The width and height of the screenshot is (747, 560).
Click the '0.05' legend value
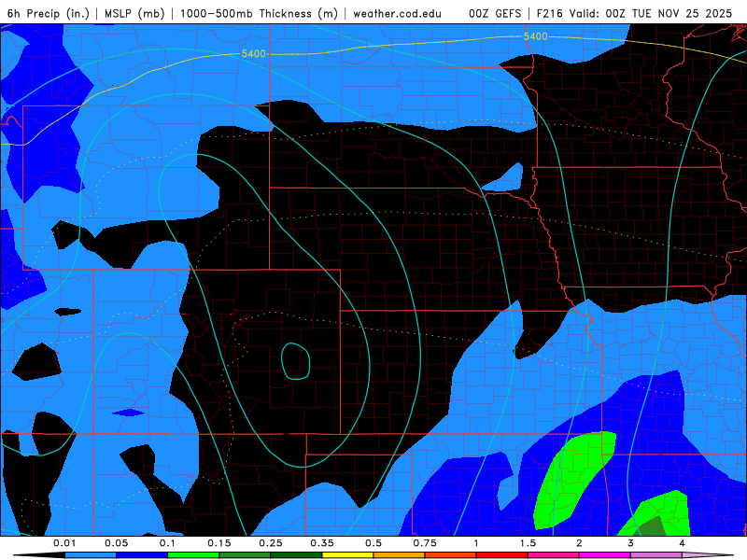(x=116, y=543)
